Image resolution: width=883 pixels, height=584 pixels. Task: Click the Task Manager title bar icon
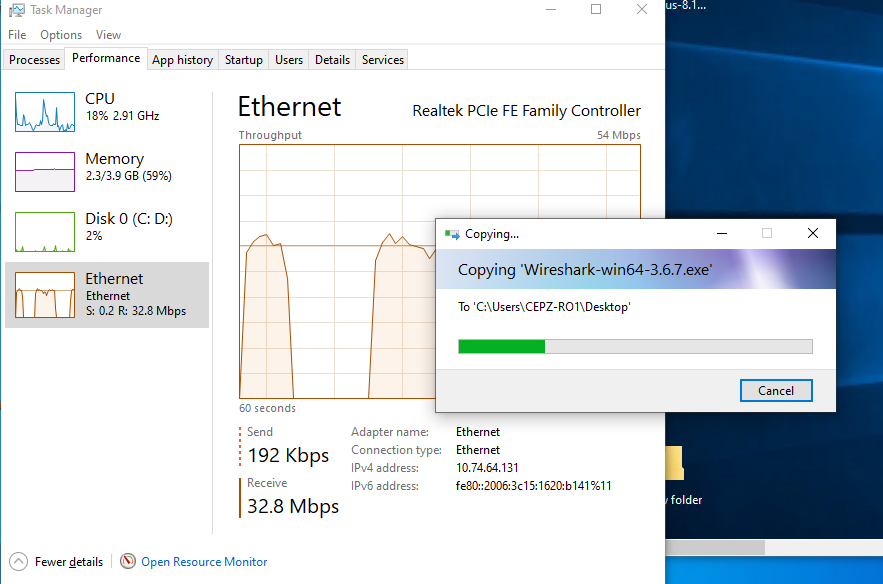click(x=17, y=10)
